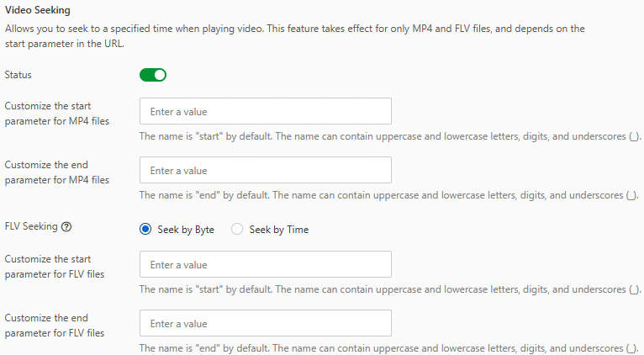Click the FLV Seeking label text
This screenshot has width=644, height=355.
(x=31, y=226)
